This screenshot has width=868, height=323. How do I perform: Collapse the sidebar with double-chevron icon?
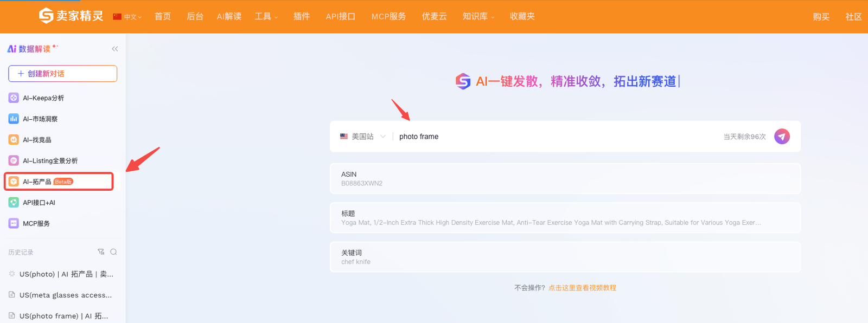coord(115,49)
